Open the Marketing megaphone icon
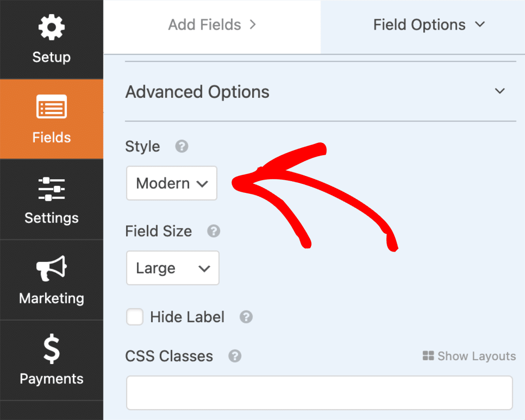The image size is (525, 420). (x=52, y=268)
